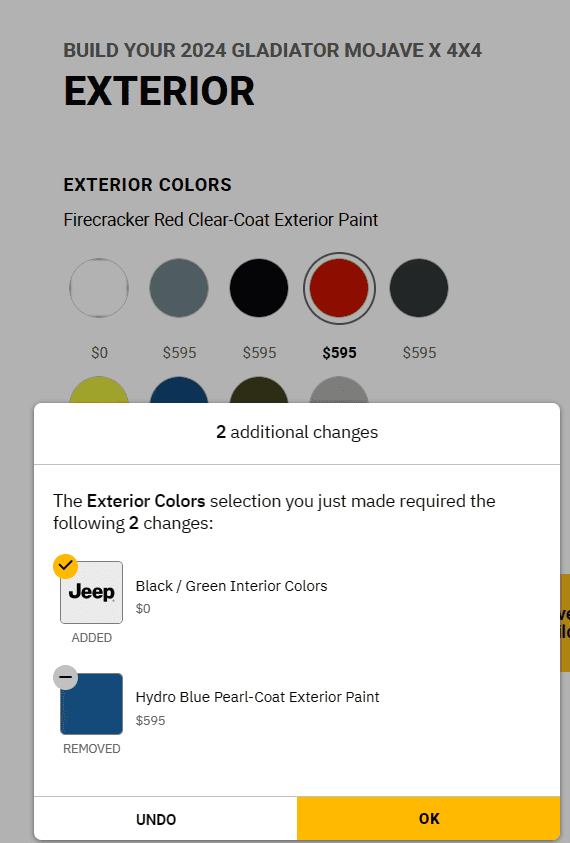Viewport: 570px width, 843px height.
Task: Click the $0 white paint price label
Action: (x=99, y=353)
